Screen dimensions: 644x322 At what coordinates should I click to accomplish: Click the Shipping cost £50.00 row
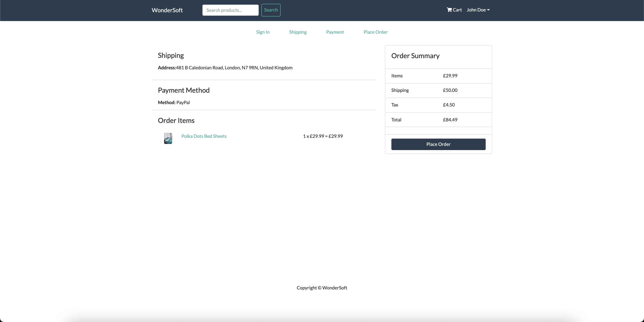[x=450, y=90]
